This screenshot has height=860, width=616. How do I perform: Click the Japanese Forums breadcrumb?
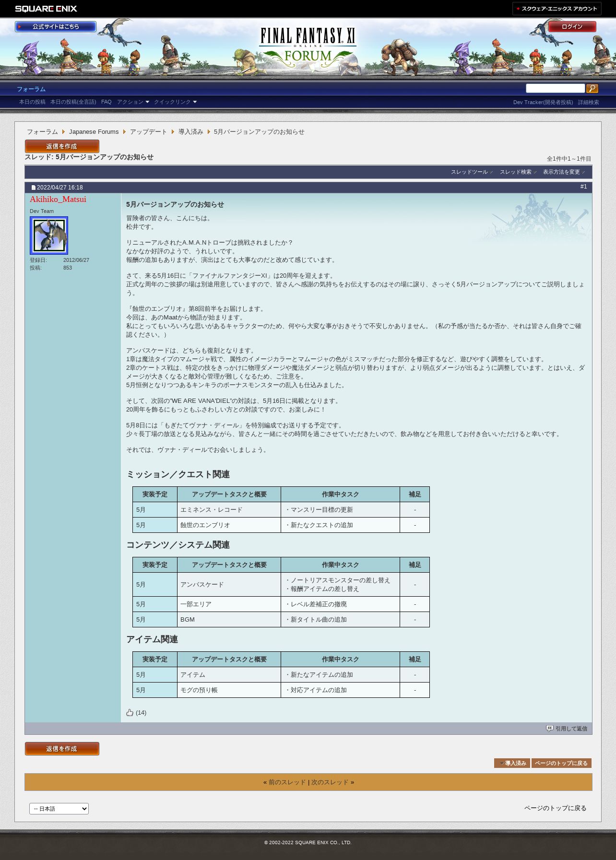(x=94, y=132)
